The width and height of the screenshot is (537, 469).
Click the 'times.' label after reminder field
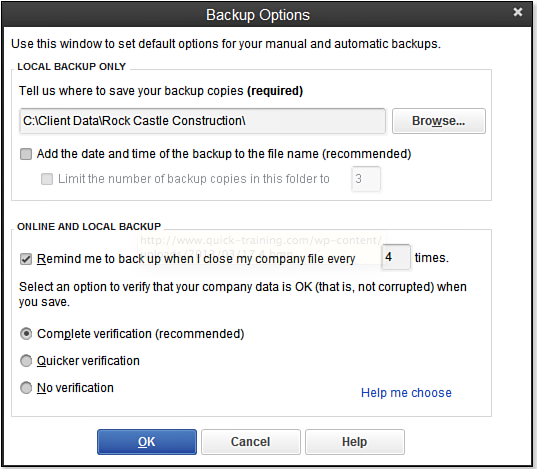pos(432,258)
